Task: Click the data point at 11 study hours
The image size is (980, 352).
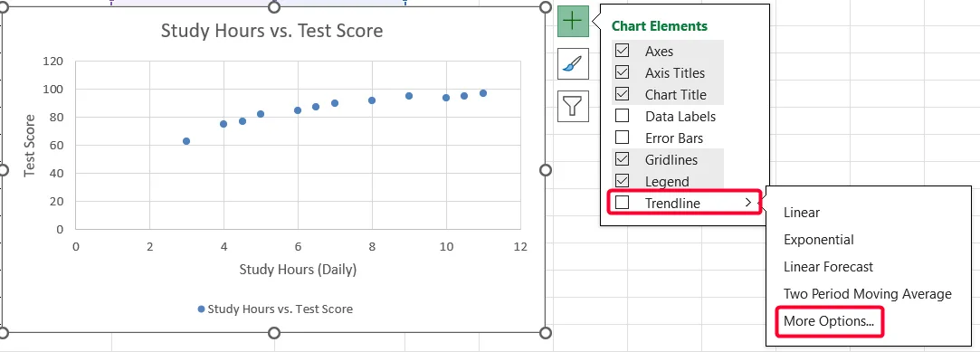Action: pyautogui.click(x=483, y=93)
